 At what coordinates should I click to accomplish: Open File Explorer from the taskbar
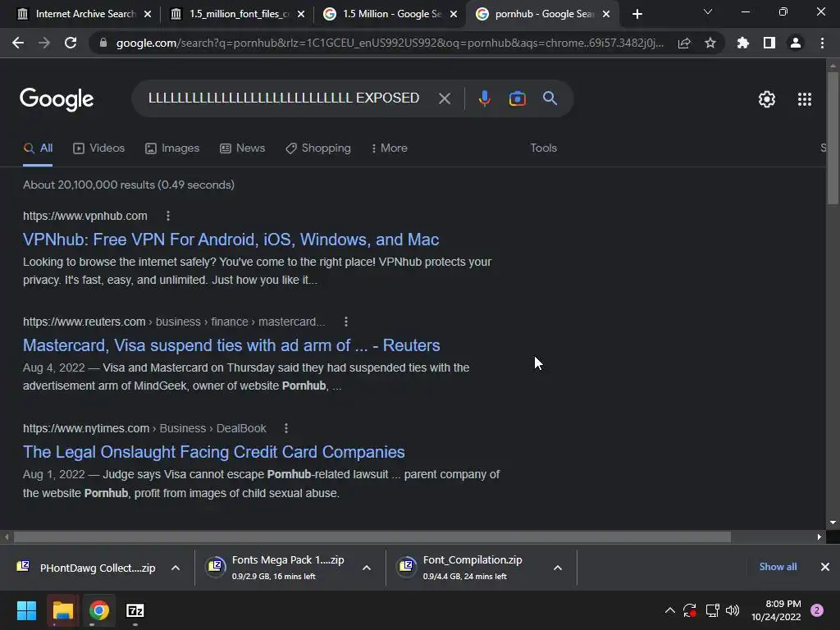click(62, 610)
